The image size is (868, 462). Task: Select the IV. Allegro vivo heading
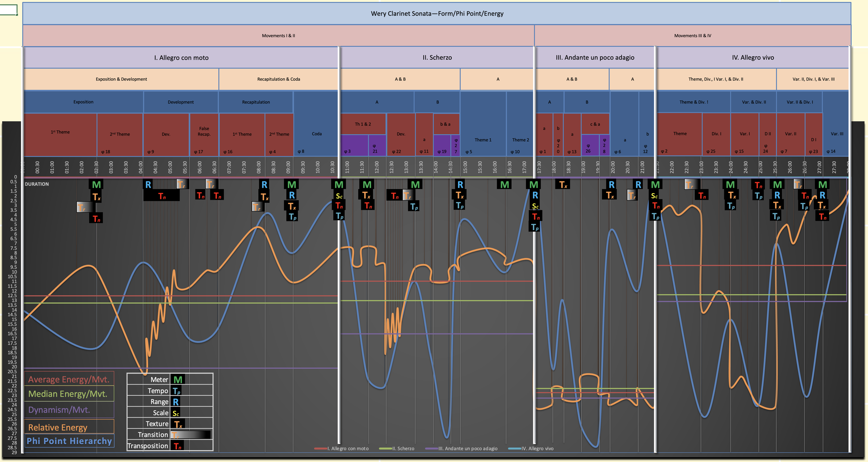tap(753, 58)
